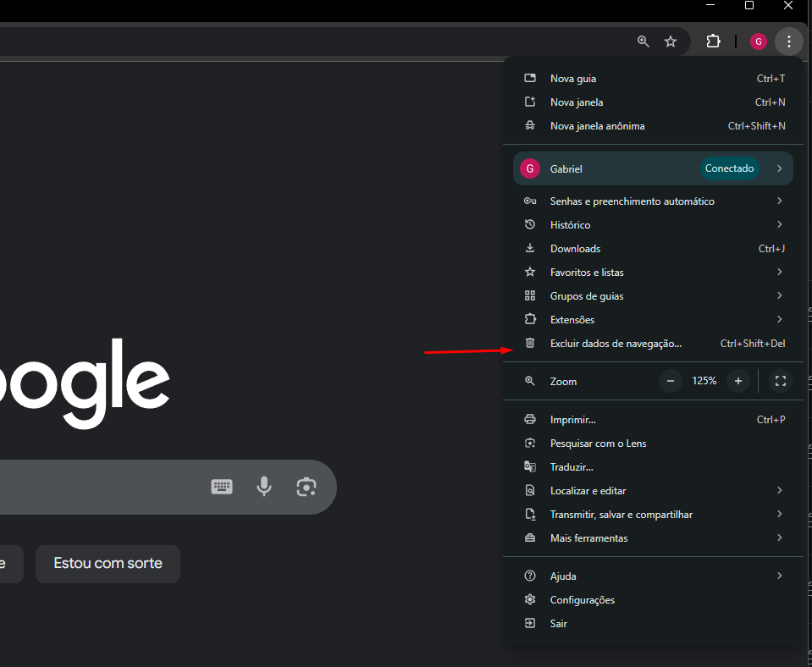The image size is (812, 667).
Task: Click the three-dot Chrome menu button
Action: pyautogui.click(x=788, y=41)
